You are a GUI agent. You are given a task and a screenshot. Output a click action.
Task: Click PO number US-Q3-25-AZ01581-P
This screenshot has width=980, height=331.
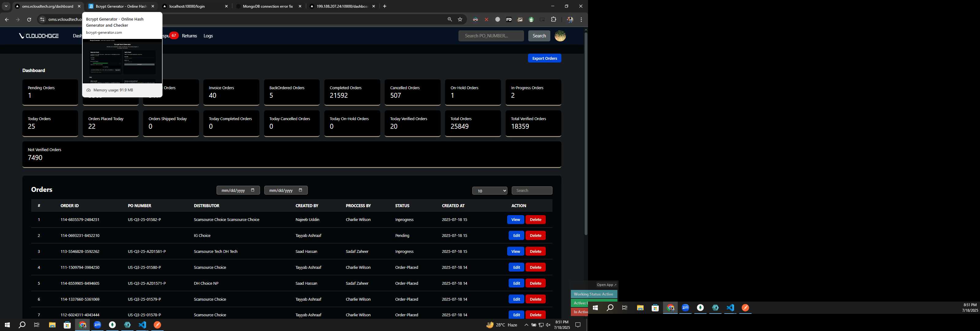tap(146, 251)
